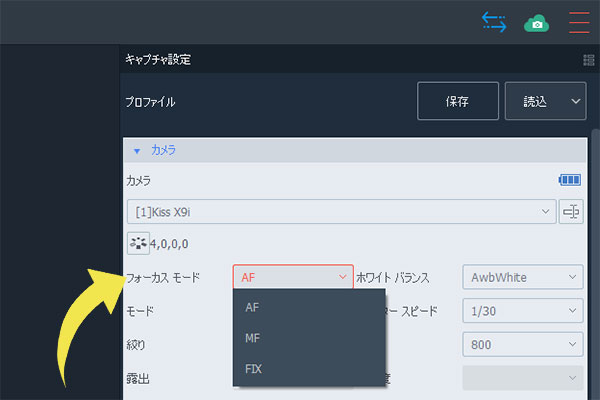Click the icon button beside camera selector
The image size is (600, 400).
[571, 212]
